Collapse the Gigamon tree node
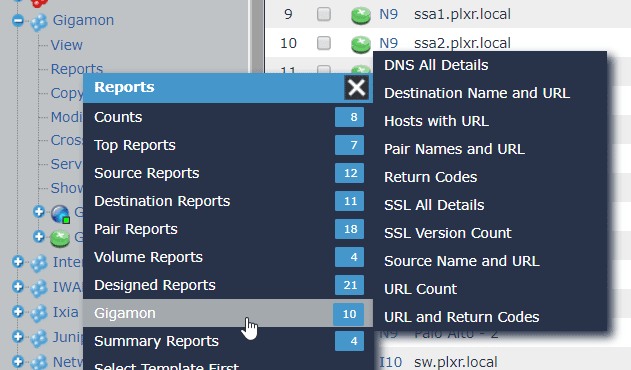 18,20
